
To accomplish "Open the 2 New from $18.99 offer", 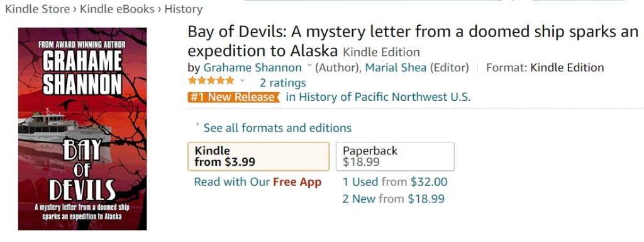I will (394, 199).
